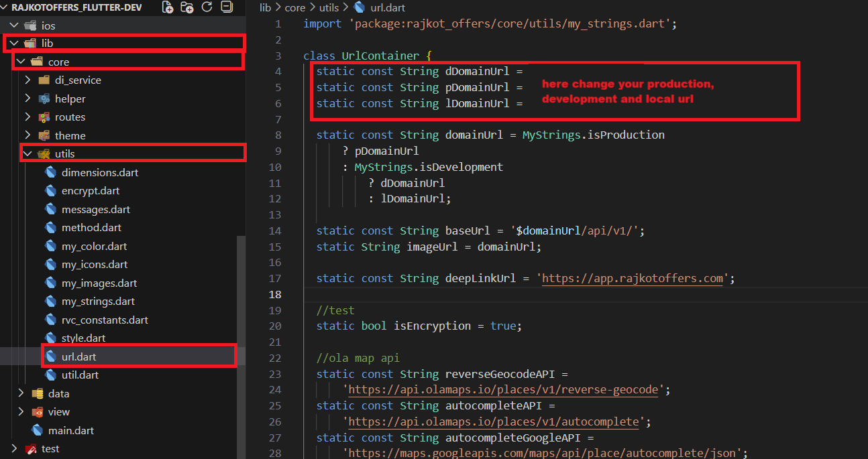Collapse the utils folder
The width and height of the screenshot is (868, 459).
click(28, 154)
